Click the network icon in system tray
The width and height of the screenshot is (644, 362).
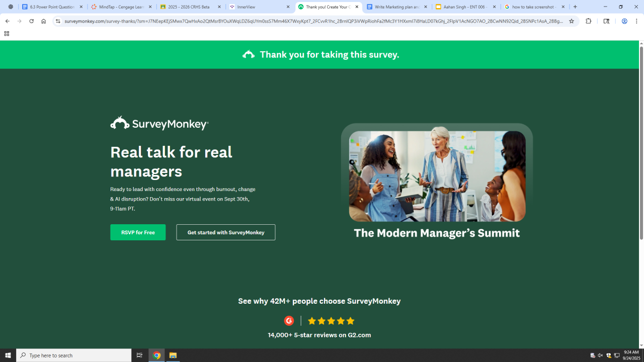coord(617,355)
